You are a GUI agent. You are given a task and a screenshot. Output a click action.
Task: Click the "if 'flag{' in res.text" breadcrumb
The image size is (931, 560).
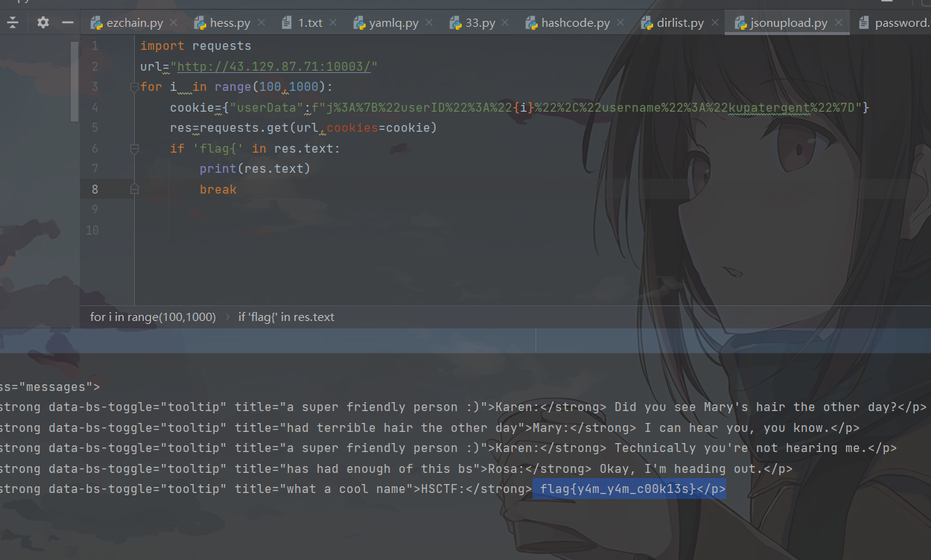pos(286,317)
